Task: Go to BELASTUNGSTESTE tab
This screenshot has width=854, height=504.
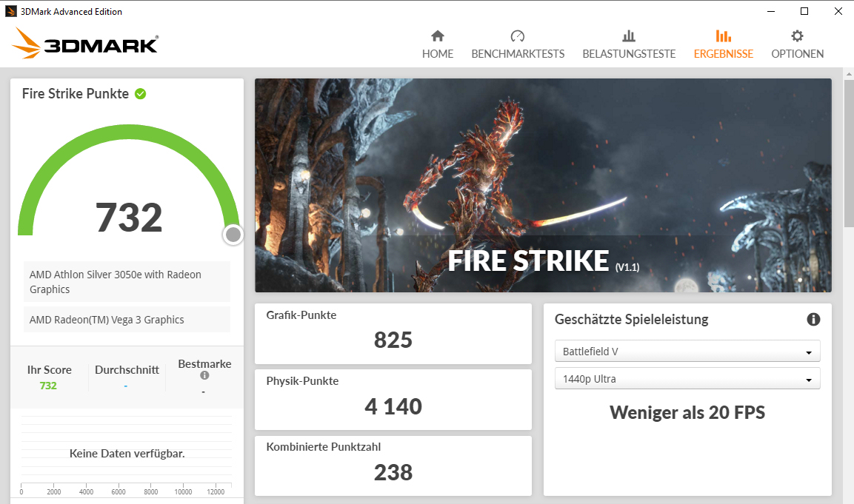Action: 629,44
